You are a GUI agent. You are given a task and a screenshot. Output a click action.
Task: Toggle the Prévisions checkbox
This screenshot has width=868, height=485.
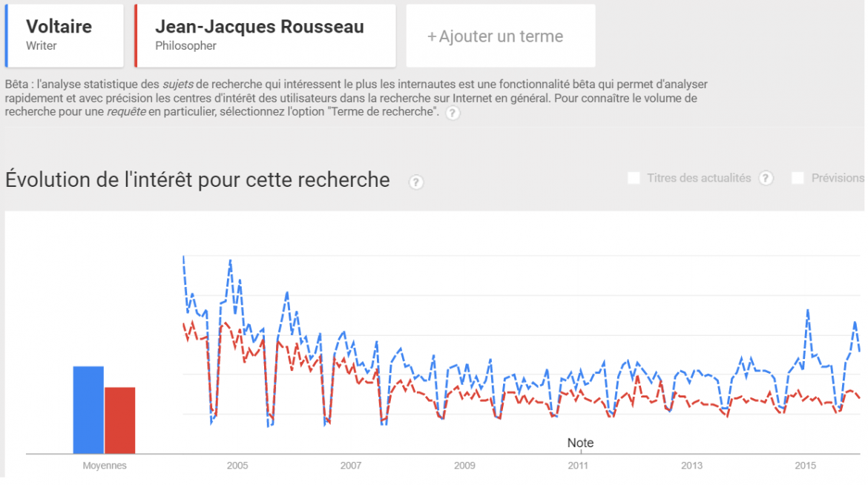[798, 178]
